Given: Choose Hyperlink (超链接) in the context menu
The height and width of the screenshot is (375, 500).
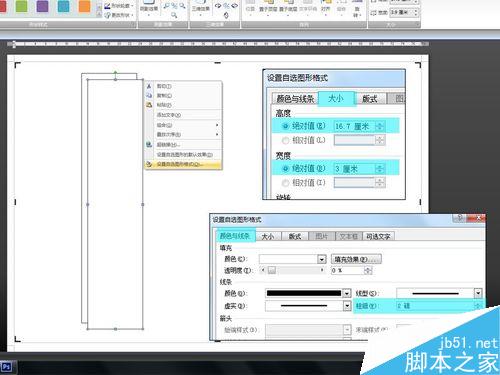Looking at the screenshot, I should click(184, 145).
